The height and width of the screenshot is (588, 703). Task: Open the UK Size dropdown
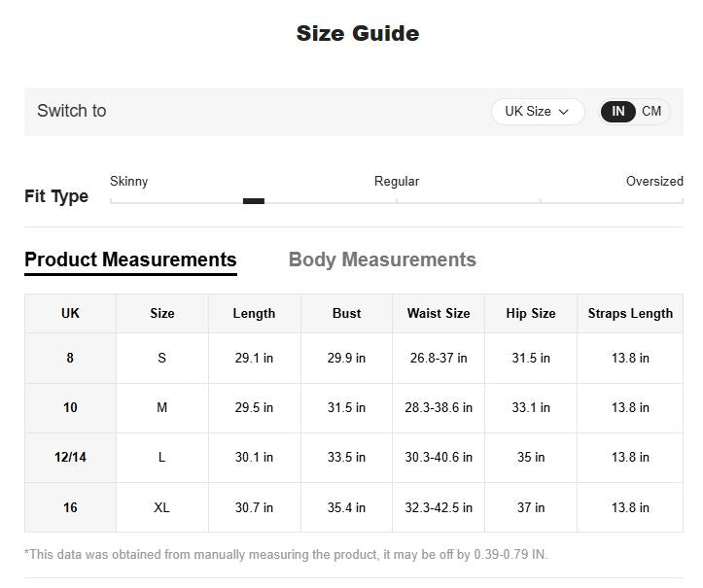[x=537, y=112]
